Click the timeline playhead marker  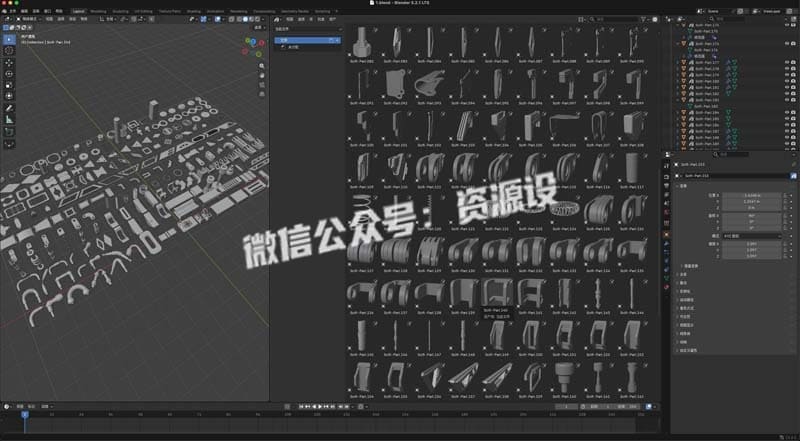[x=25, y=414]
